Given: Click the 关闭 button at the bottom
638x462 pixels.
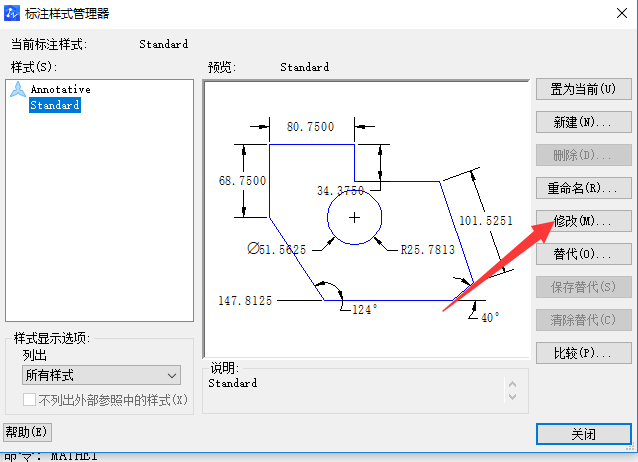Looking at the screenshot, I should [584, 434].
